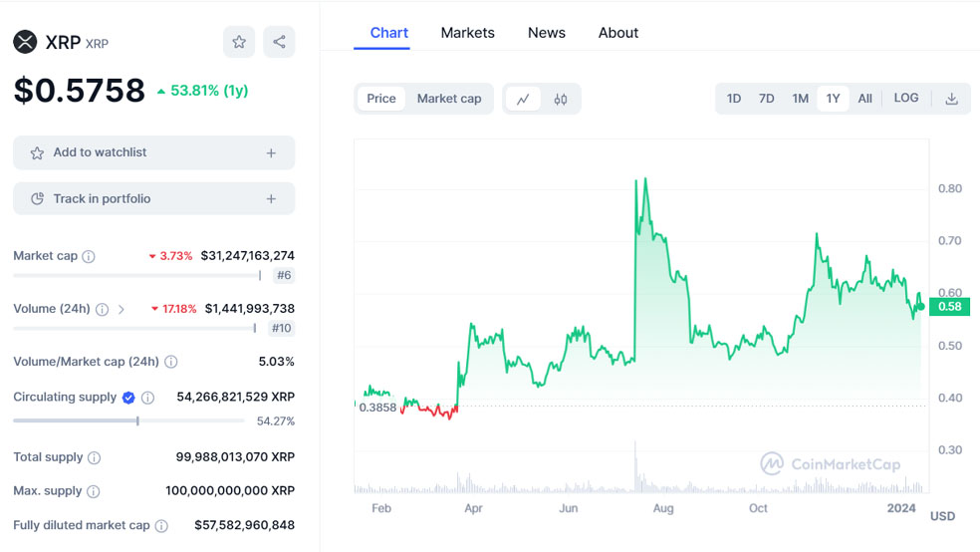Image resolution: width=980 pixels, height=552 pixels.
Task: Enable LOG scale on chart
Action: click(x=906, y=98)
